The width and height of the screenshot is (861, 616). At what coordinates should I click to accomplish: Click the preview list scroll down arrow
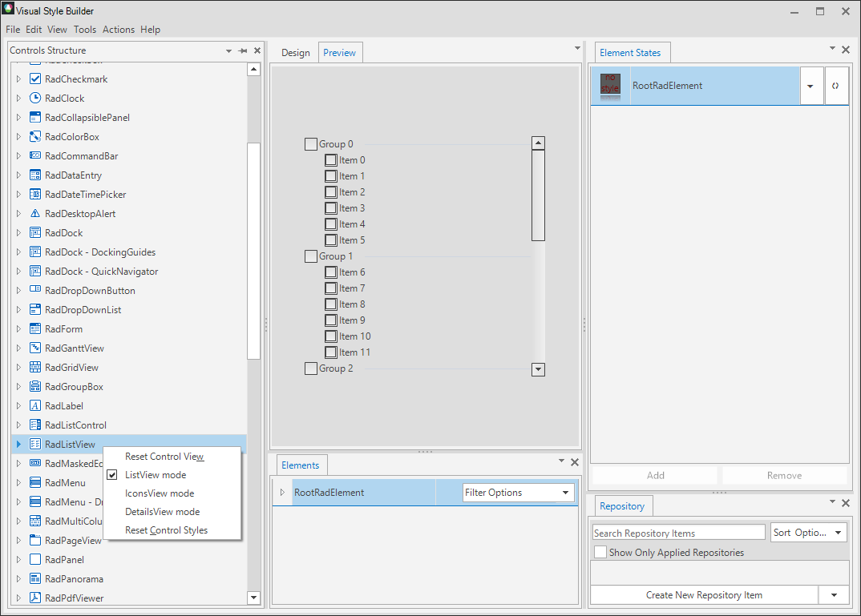coord(538,369)
